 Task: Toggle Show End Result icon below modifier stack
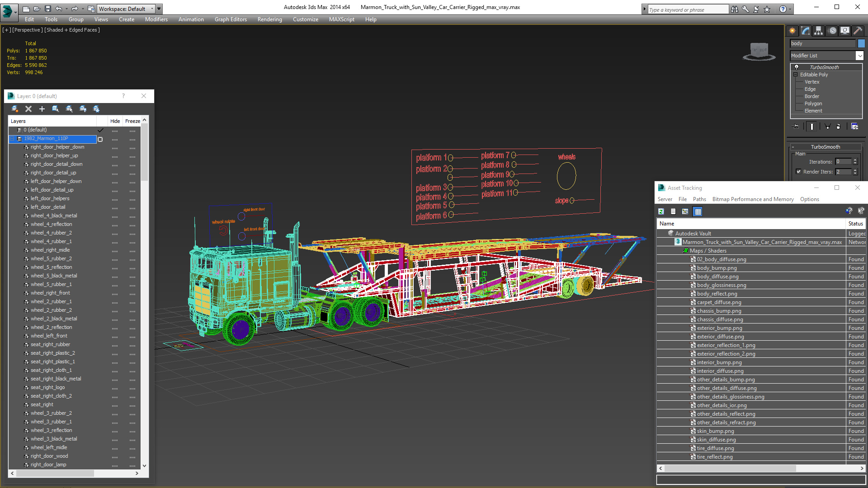tap(812, 127)
